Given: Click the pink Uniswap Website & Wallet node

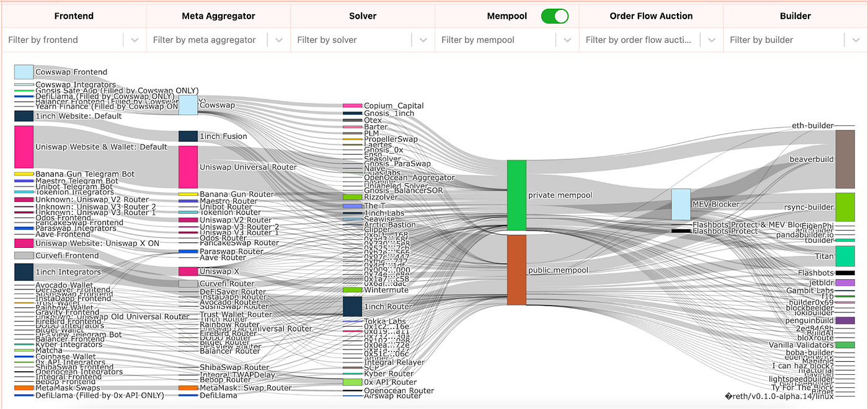Looking at the screenshot, I should [24, 147].
